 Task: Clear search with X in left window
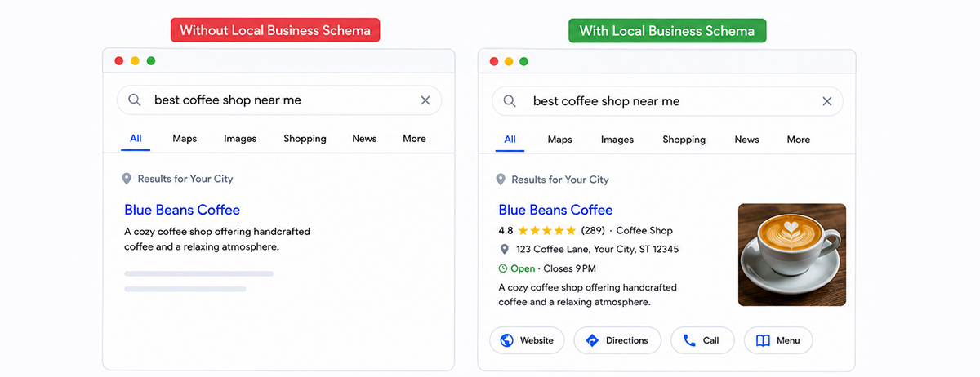pyautogui.click(x=425, y=100)
